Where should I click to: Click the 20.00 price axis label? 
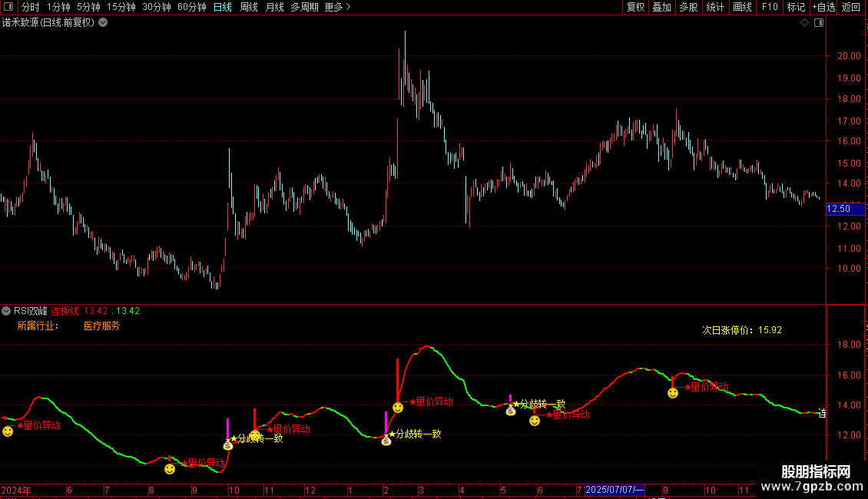849,56
